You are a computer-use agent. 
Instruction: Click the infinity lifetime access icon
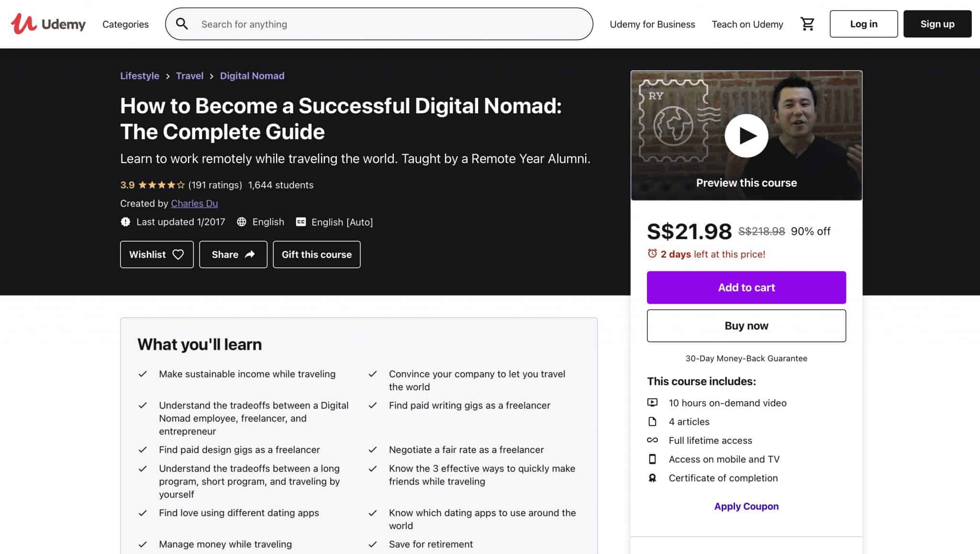pos(652,440)
